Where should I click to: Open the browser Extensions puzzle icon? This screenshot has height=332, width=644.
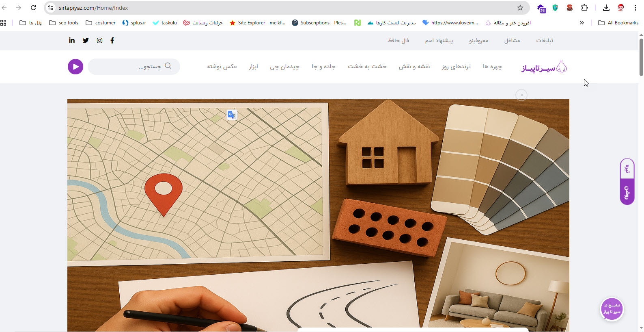[584, 8]
